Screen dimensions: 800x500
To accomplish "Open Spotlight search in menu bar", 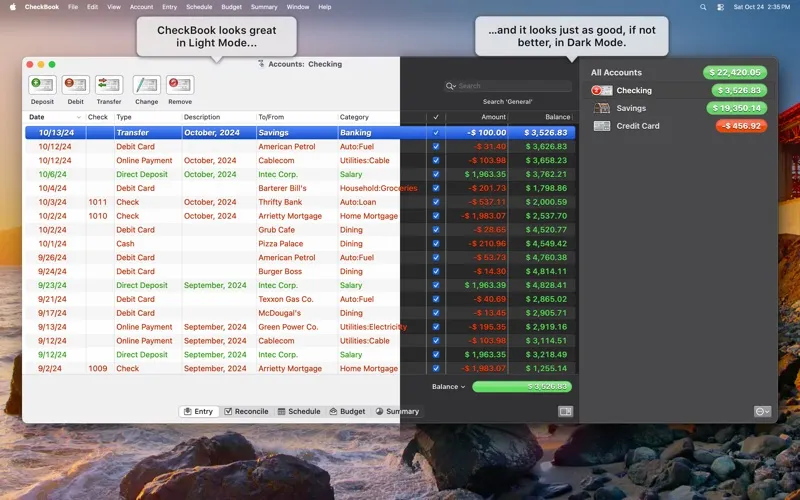I will click(703, 7).
